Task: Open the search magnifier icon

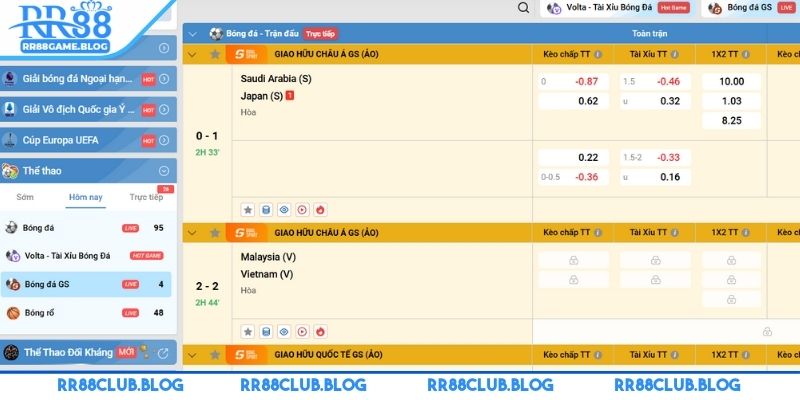Action: click(x=523, y=8)
